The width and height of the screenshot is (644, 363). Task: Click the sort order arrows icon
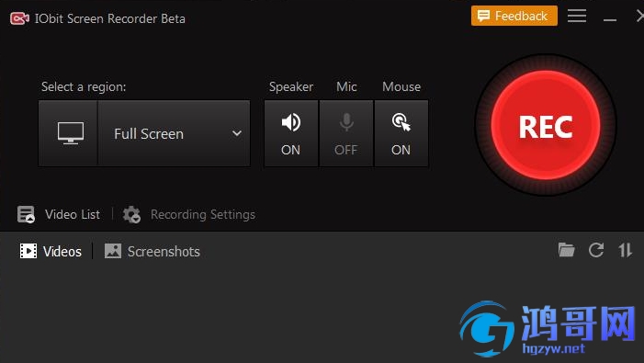tap(625, 250)
